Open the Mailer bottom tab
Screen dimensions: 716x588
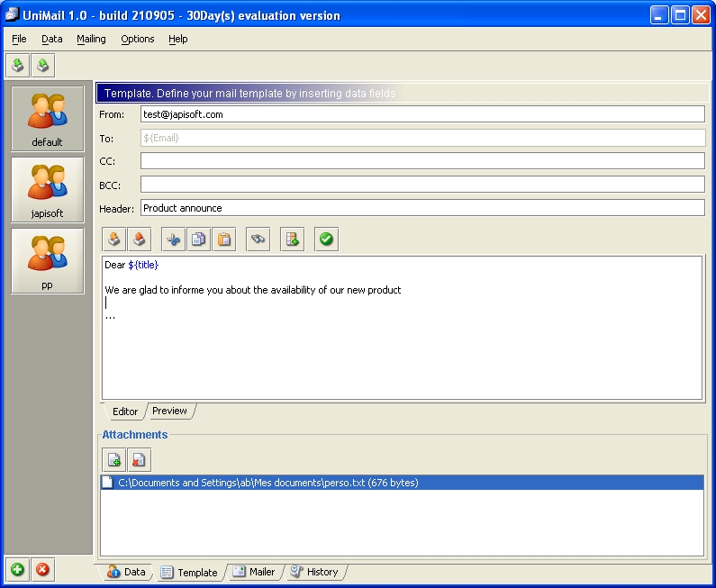(253, 572)
